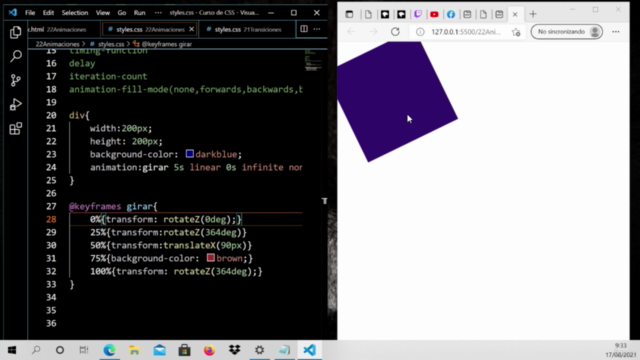Open Mail app from the taskbar

160,350
